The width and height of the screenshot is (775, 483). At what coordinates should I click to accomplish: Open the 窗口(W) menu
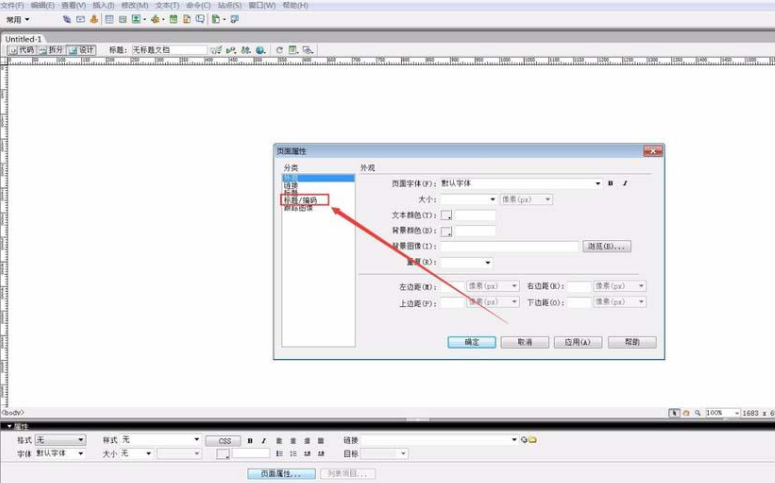click(262, 5)
